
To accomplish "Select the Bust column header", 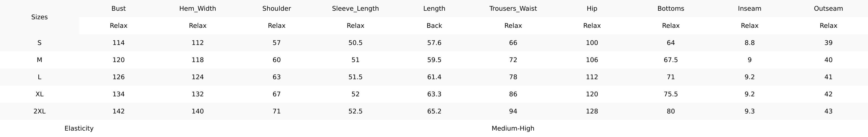I will click(119, 9).
